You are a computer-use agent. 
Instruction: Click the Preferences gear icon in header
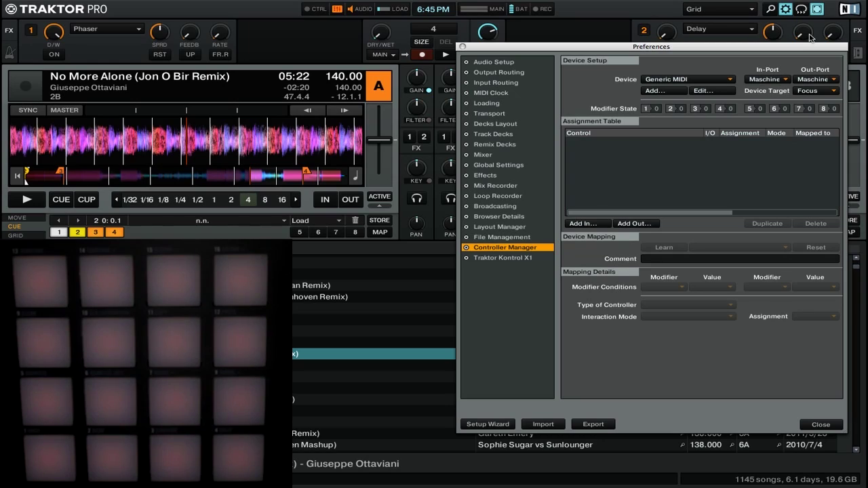(x=785, y=9)
